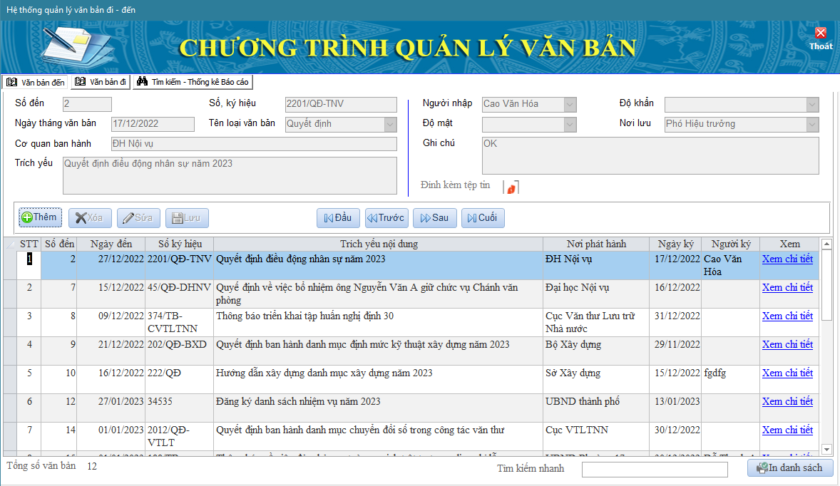The image size is (840, 486).
Task: Go to next record with Sau
Action: (x=434, y=217)
